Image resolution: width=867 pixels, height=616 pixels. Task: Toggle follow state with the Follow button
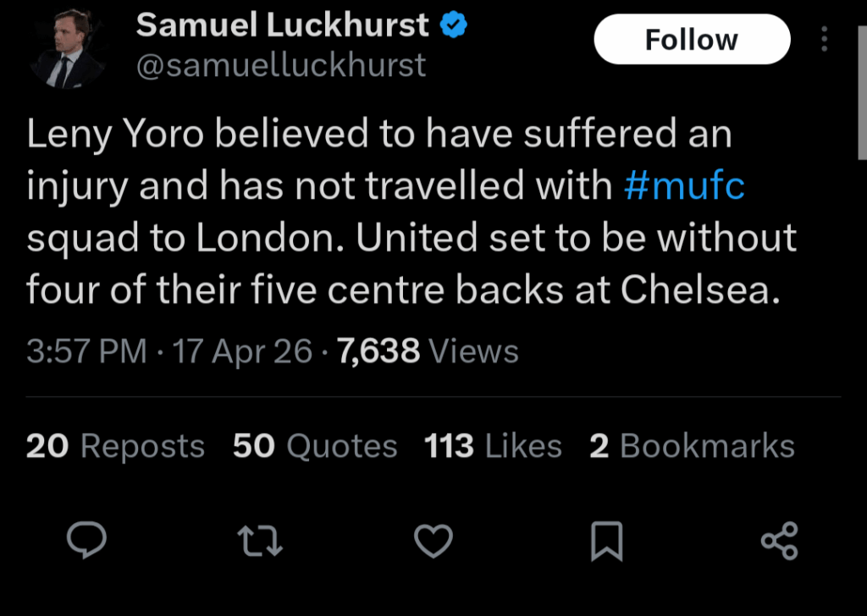691,38
